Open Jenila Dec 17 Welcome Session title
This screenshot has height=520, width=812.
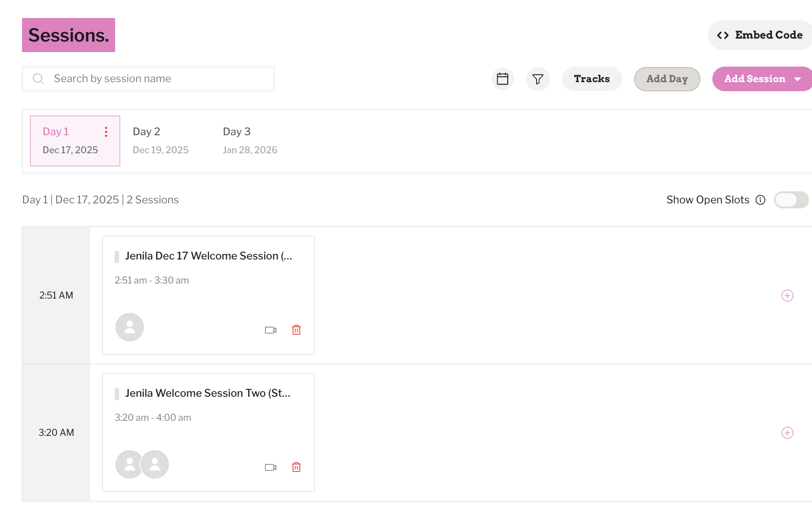(209, 256)
